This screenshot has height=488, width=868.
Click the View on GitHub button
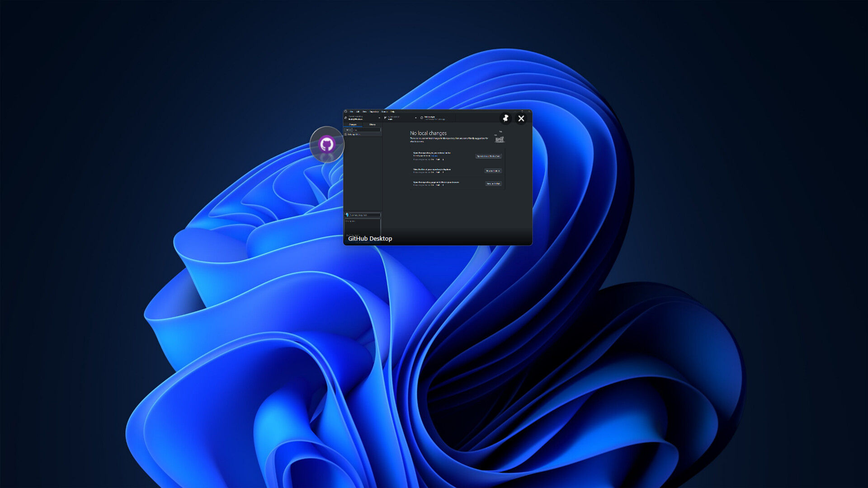click(493, 184)
